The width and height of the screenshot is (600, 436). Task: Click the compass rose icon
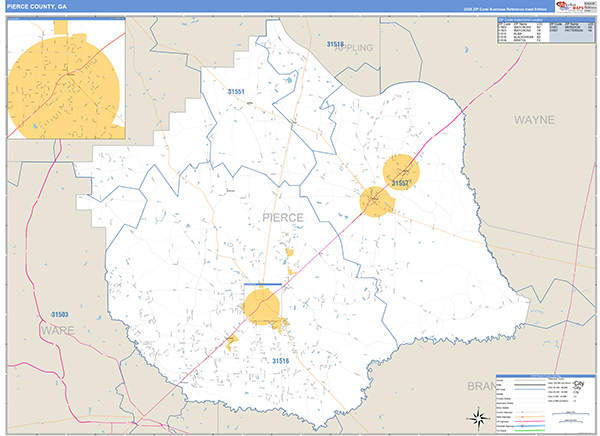[478, 418]
